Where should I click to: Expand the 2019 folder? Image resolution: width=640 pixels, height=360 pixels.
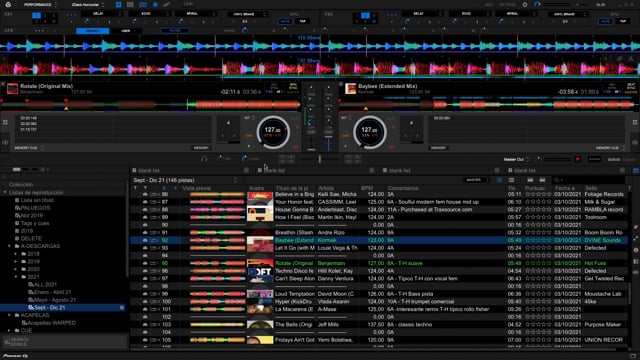click(x=16, y=262)
